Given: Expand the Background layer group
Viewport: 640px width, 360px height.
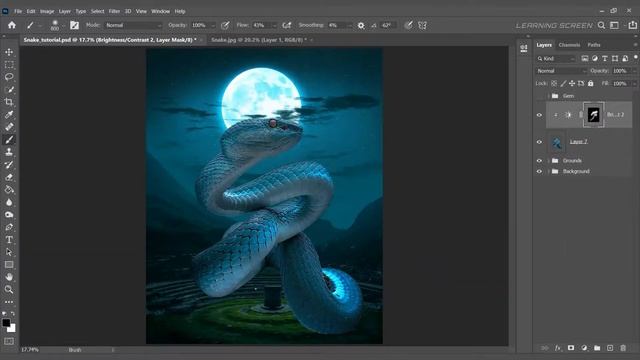Looking at the screenshot, I should coord(548,171).
